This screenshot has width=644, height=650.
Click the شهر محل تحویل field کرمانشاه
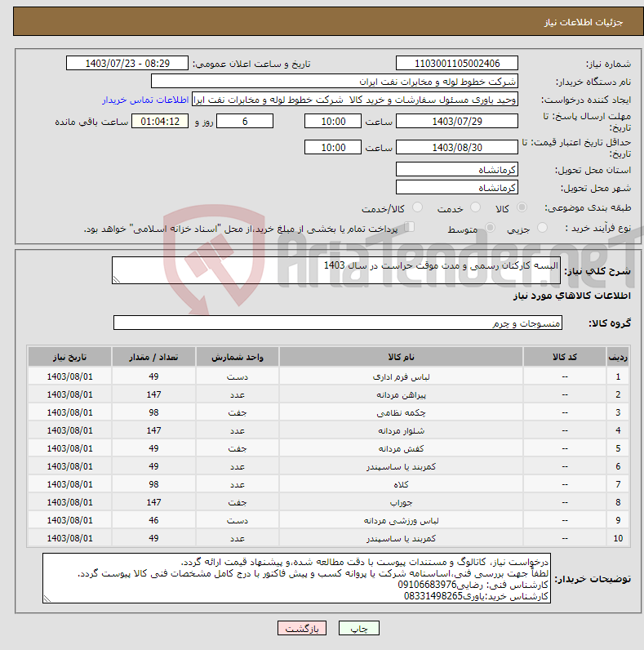[x=457, y=188]
